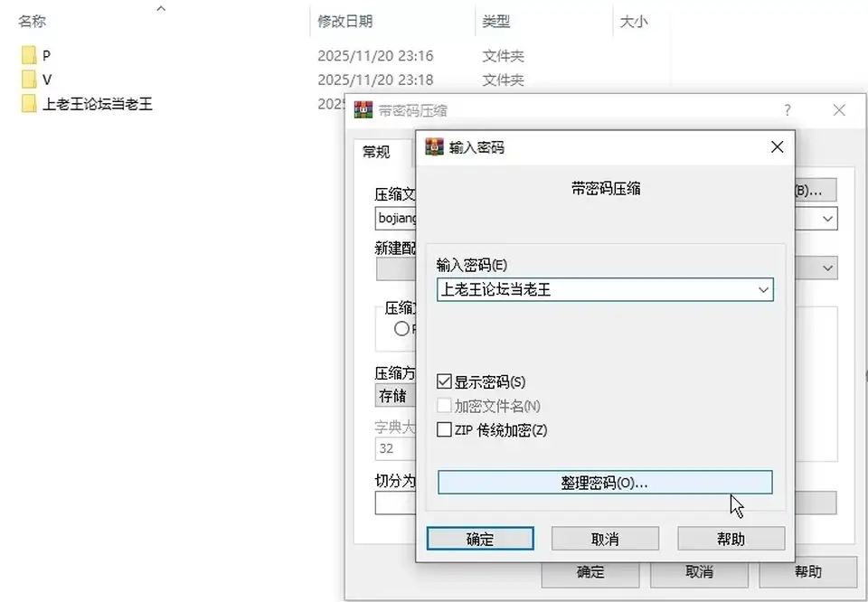Click the bojiang archive name field
This screenshot has width=868, height=602.
pos(396,219)
